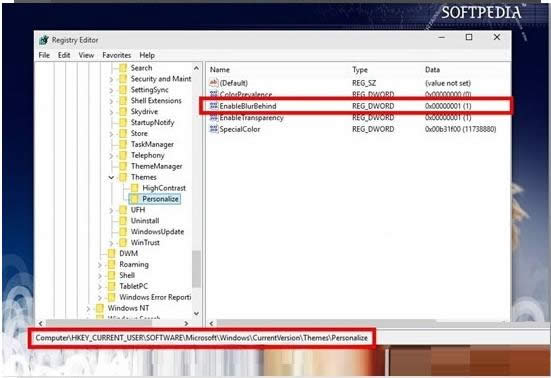Image resolution: width=551 pixels, height=378 pixels.
Task: Click the EnableBlurBehind DWORD icon
Action: pyautogui.click(x=214, y=106)
